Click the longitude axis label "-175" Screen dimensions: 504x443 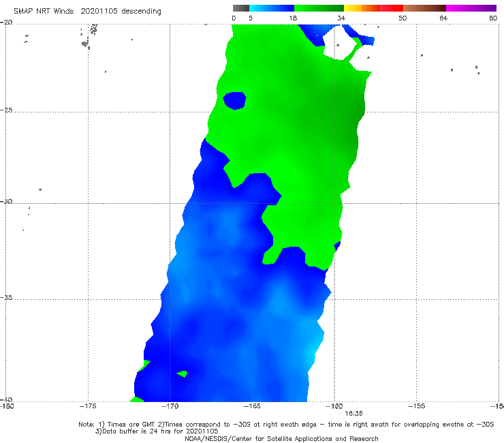tap(88, 406)
